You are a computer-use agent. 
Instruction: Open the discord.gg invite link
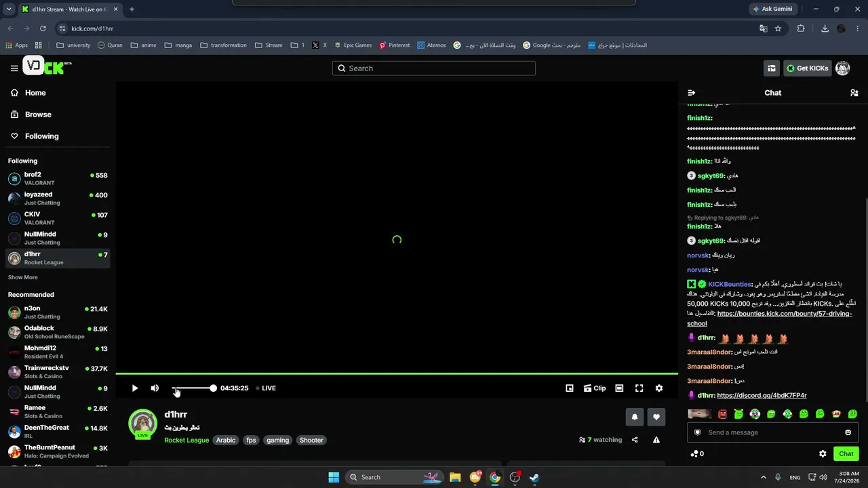(762, 395)
